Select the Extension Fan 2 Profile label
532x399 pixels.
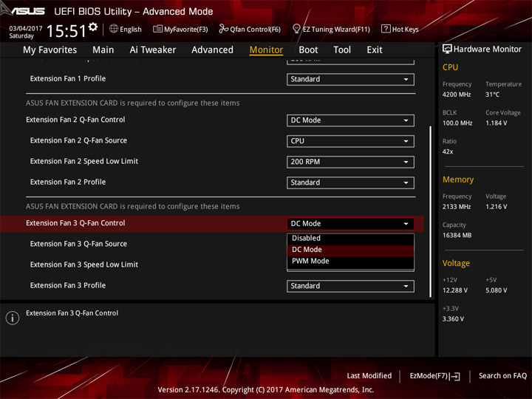[68, 183]
